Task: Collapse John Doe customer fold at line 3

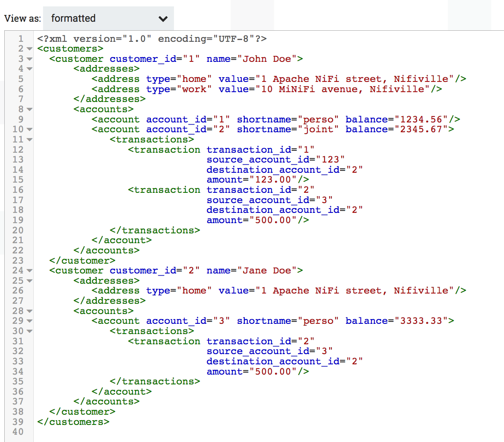Action: coord(29,59)
